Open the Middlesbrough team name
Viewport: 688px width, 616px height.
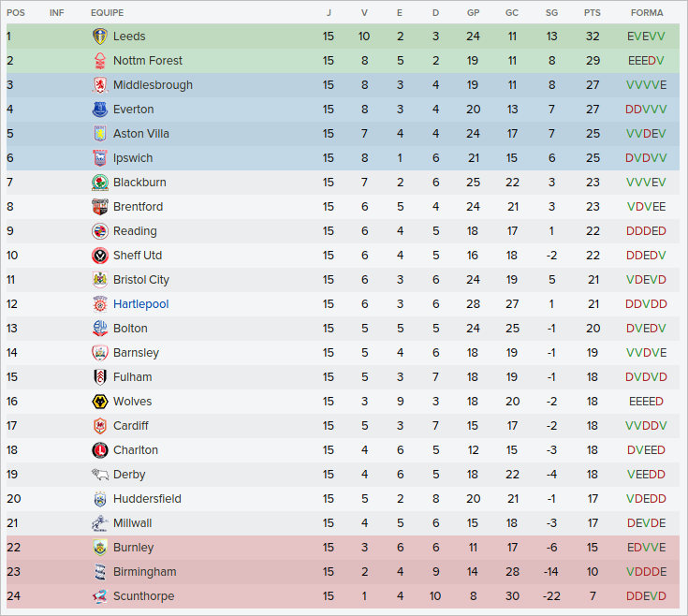click(153, 85)
